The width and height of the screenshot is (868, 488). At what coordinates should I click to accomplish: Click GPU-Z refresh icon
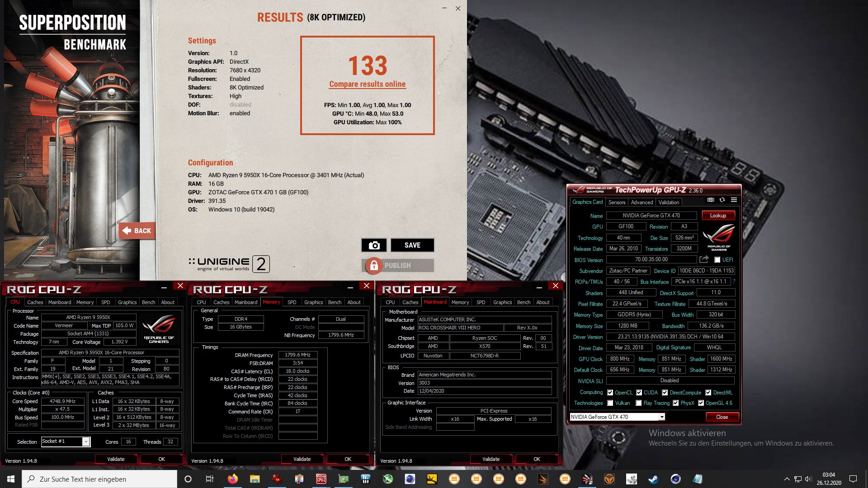pos(722,200)
